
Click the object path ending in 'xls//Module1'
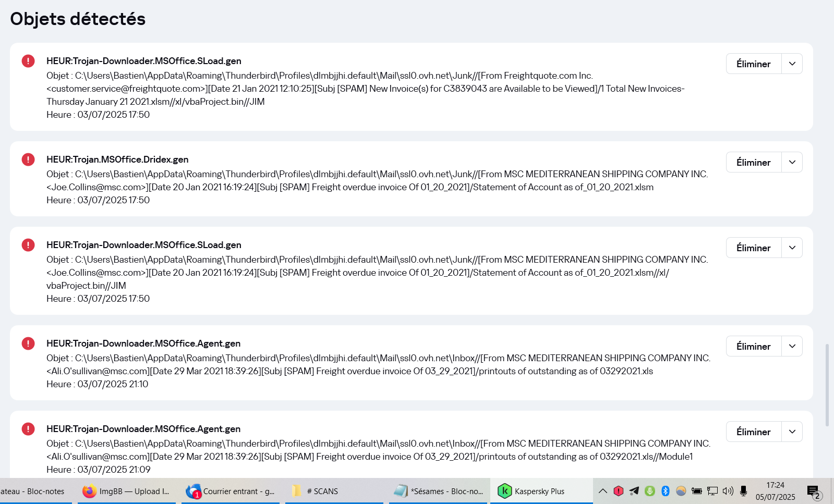point(379,450)
